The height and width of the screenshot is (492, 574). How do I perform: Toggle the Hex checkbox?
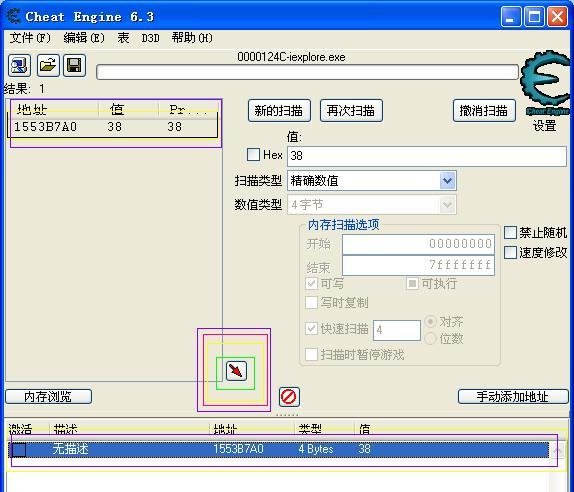coord(253,154)
